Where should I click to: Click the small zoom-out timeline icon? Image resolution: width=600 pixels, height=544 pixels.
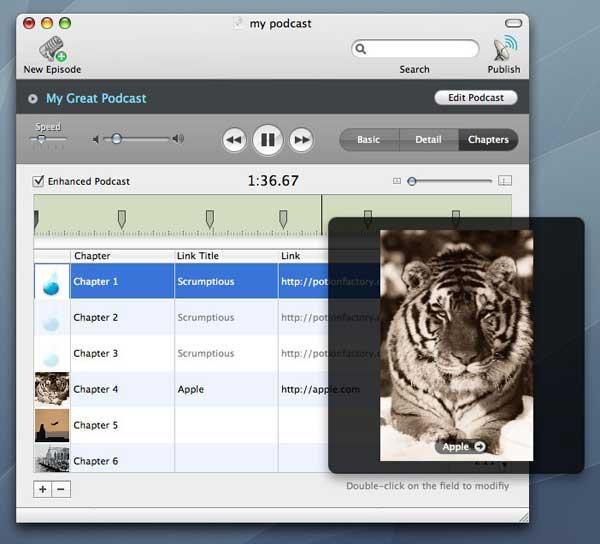click(x=397, y=181)
